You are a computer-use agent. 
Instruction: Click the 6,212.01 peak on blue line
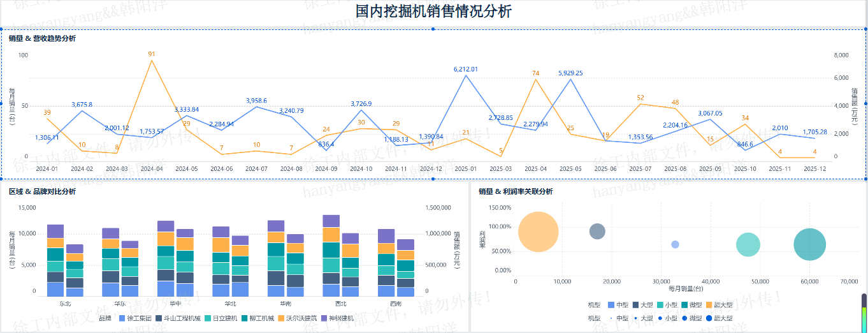(x=466, y=75)
